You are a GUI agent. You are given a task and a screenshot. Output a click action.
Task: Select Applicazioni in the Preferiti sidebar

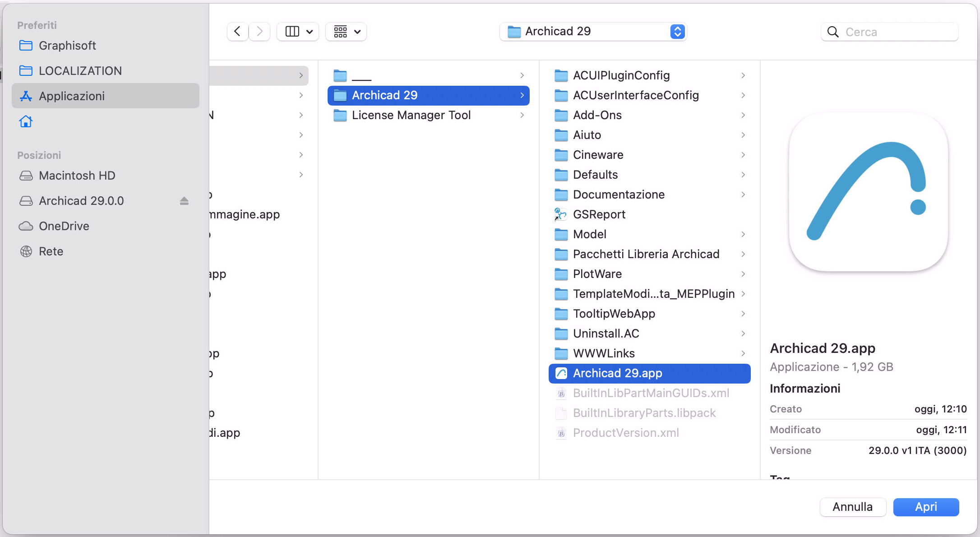click(71, 96)
